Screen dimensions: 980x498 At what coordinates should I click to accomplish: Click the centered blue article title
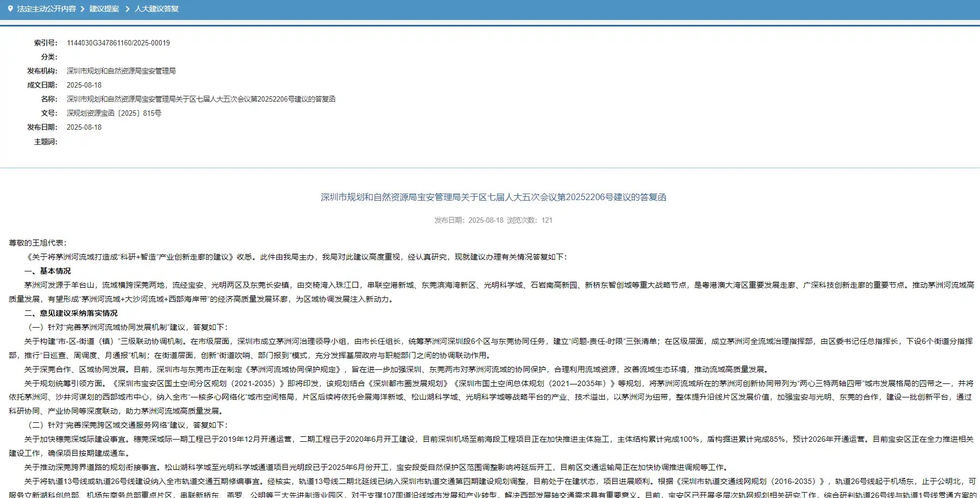click(493, 197)
